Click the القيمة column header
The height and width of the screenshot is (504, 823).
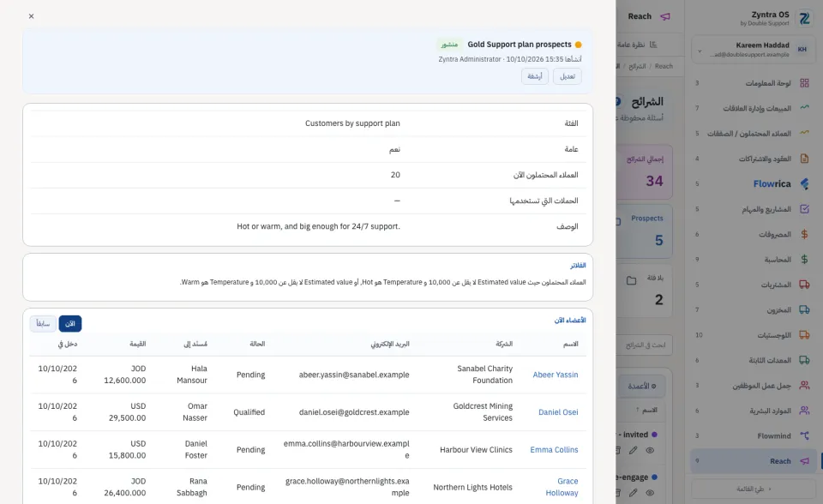(x=137, y=344)
